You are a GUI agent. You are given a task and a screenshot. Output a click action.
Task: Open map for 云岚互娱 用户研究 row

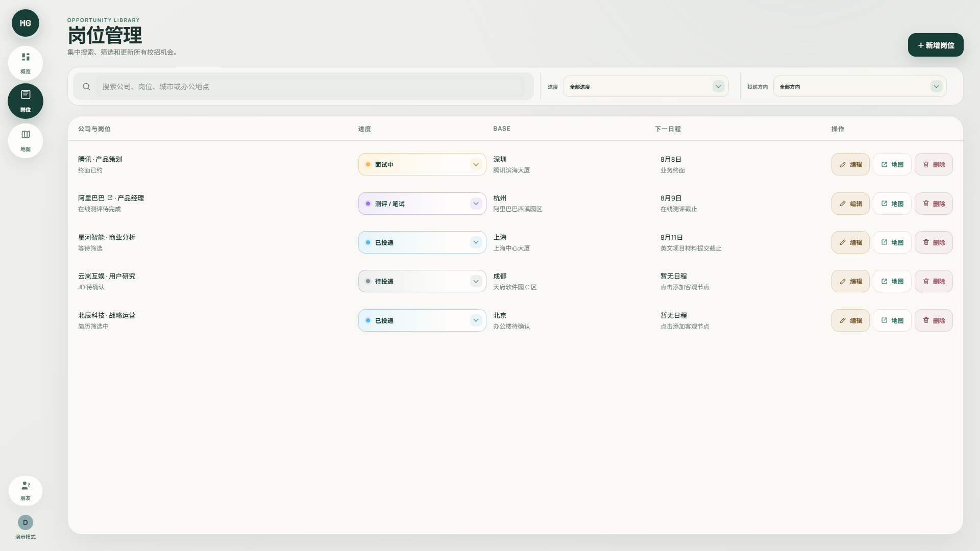pyautogui.click(x=892, y=281)
